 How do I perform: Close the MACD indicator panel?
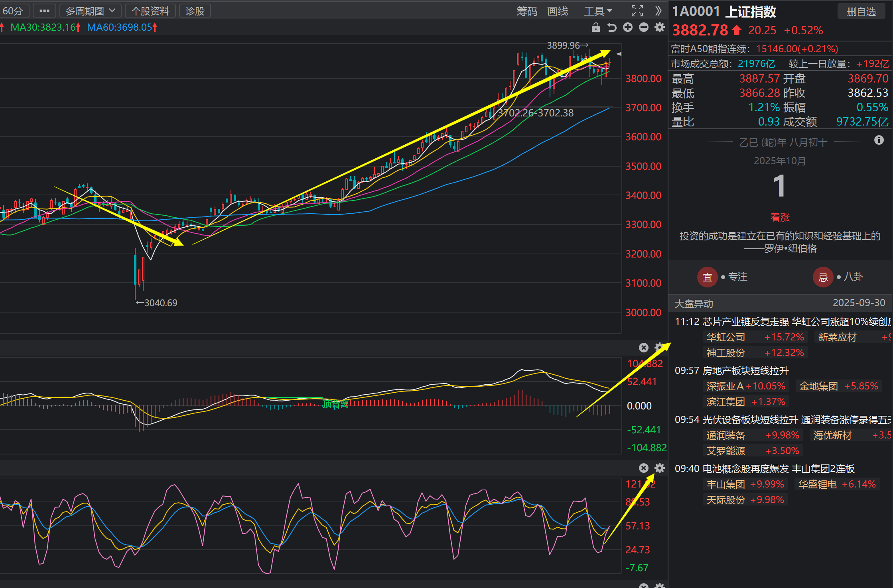(x=643, y=348)
